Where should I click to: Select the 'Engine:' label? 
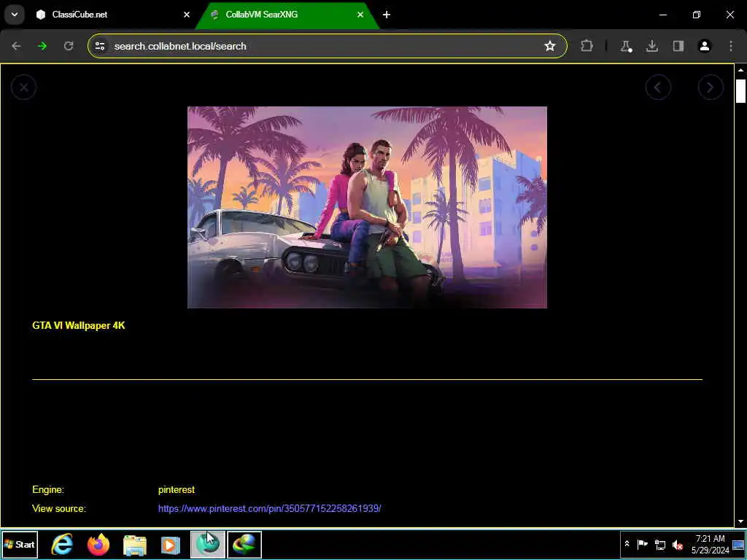(48, 489)
